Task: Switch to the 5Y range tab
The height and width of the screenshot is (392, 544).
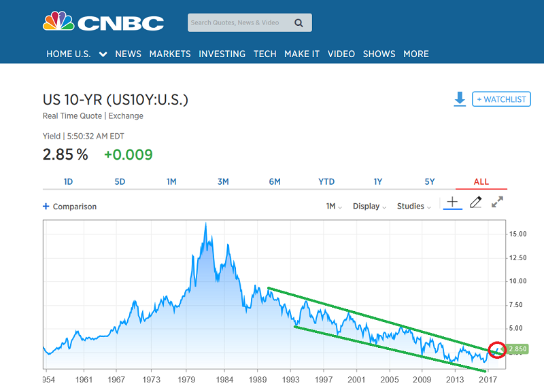Action: pos(430,181)
